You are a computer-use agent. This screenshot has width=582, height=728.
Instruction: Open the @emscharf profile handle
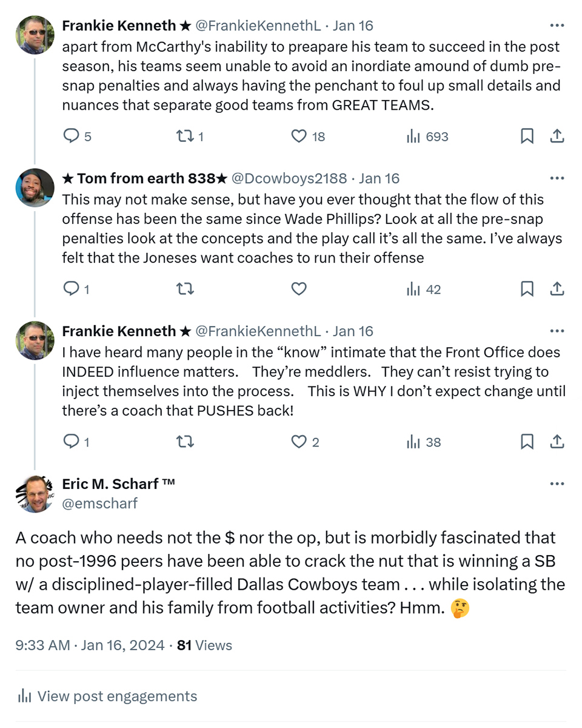pos(100,503)
